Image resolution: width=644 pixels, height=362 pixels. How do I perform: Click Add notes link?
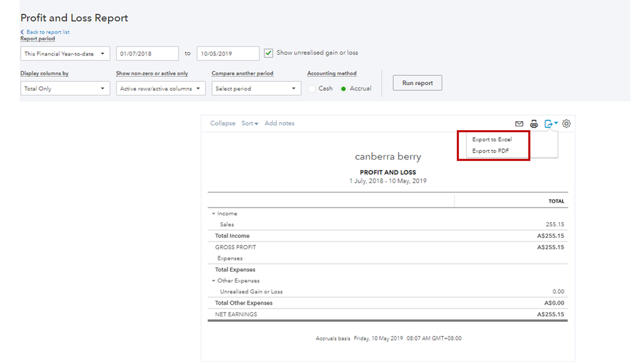click(279, 123)
